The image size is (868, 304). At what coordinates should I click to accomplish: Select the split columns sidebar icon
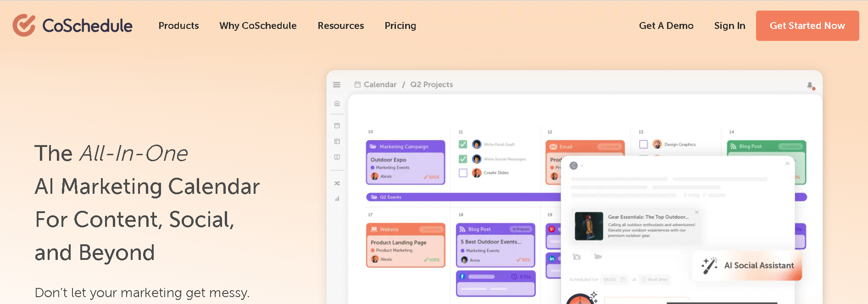click(337, 157)
